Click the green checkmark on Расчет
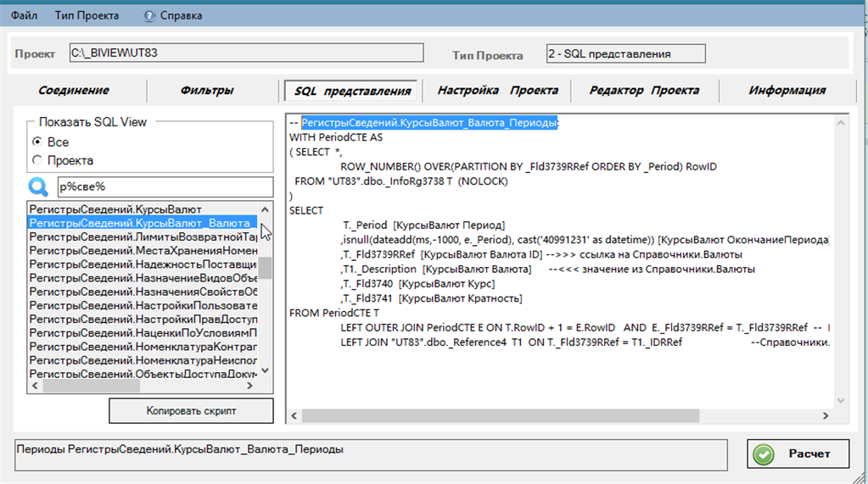This screenshot has width=868, height=484. [764, 454]
